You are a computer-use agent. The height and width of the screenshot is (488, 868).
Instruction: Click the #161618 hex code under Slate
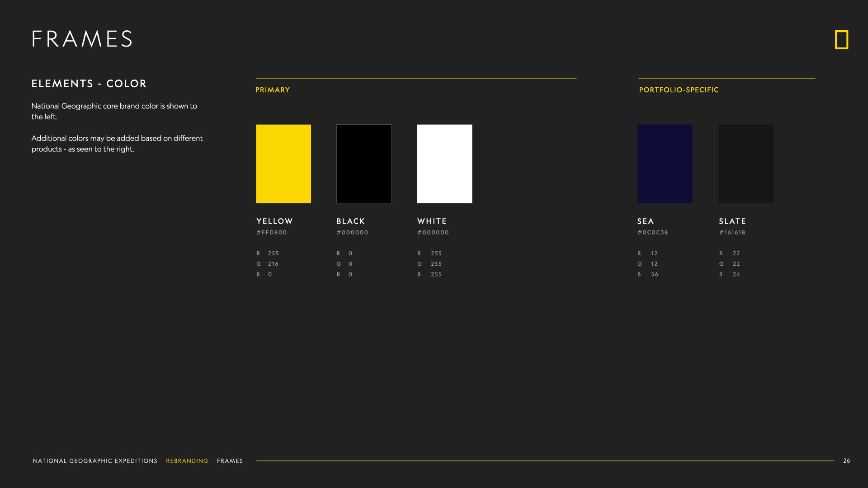point(732,232)
